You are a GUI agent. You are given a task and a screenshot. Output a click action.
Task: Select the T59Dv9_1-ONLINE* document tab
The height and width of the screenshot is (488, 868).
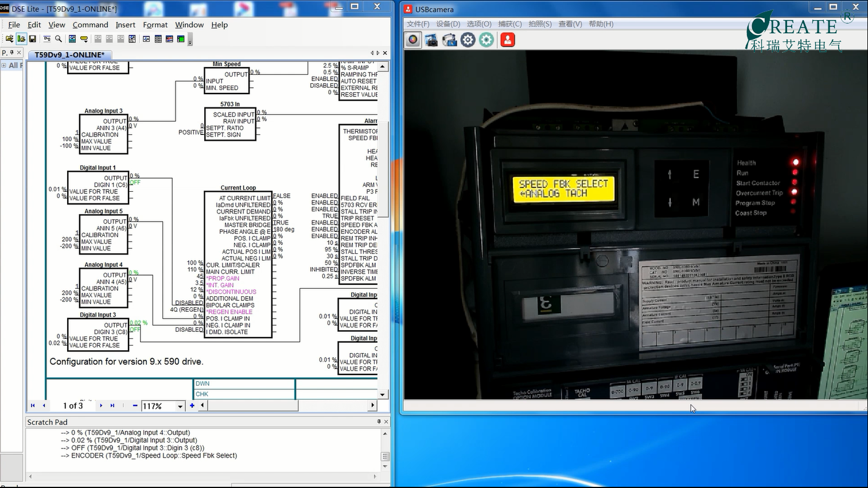point(69,55)
